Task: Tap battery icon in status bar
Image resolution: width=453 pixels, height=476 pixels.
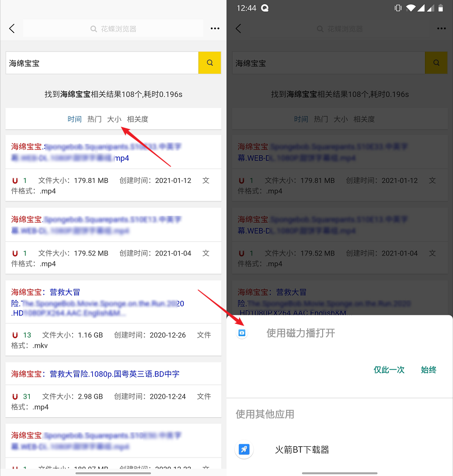Action: point(441,8)
